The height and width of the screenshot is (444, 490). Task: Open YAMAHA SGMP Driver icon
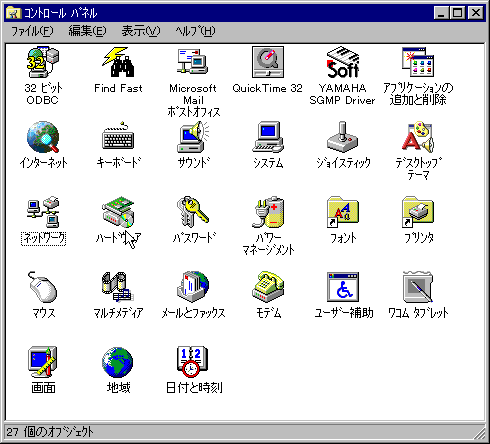343,62
